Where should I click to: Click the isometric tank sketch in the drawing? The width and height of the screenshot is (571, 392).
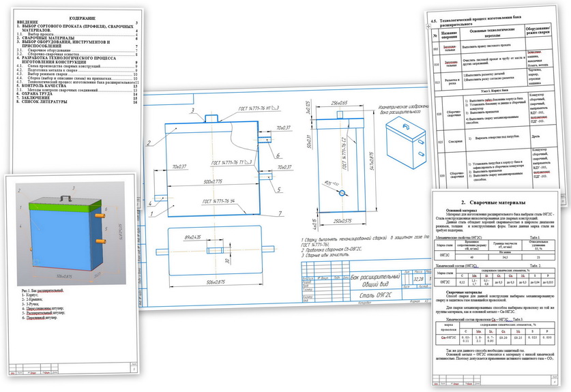pos(407,138)
